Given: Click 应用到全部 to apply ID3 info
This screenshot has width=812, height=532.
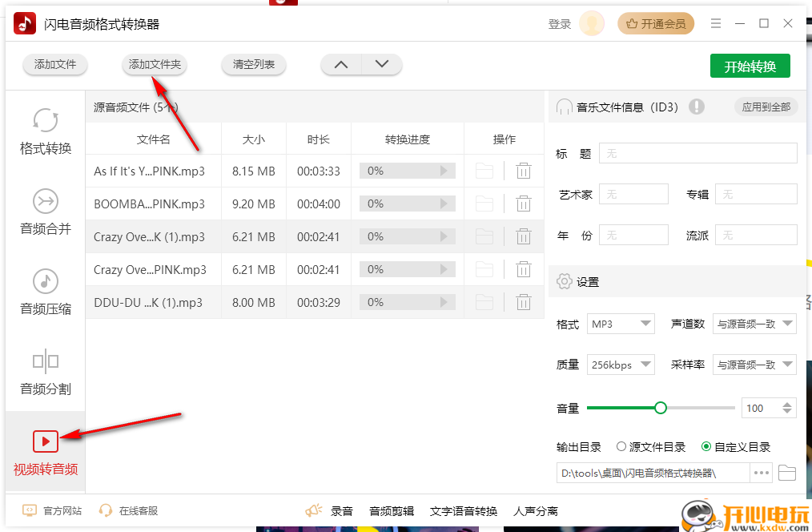Looking at the screenshot, I should (766, 106).
